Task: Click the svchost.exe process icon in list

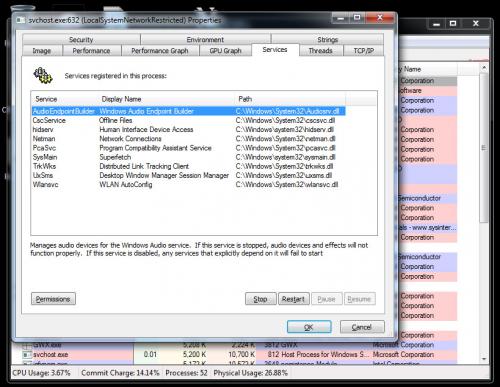Action: (27, 355)
